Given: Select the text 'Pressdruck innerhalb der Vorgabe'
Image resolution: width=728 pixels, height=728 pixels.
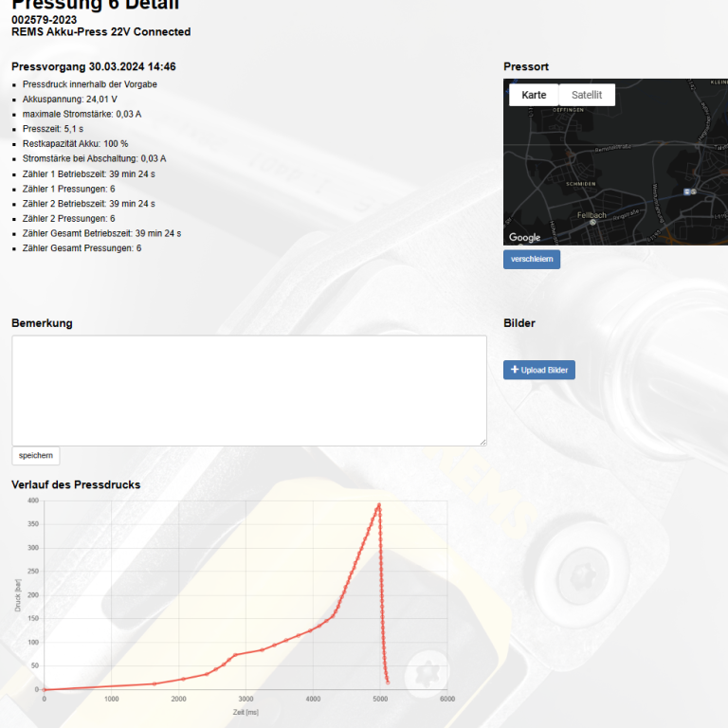Looking at the screenshot, I should [x=90, y=84].
